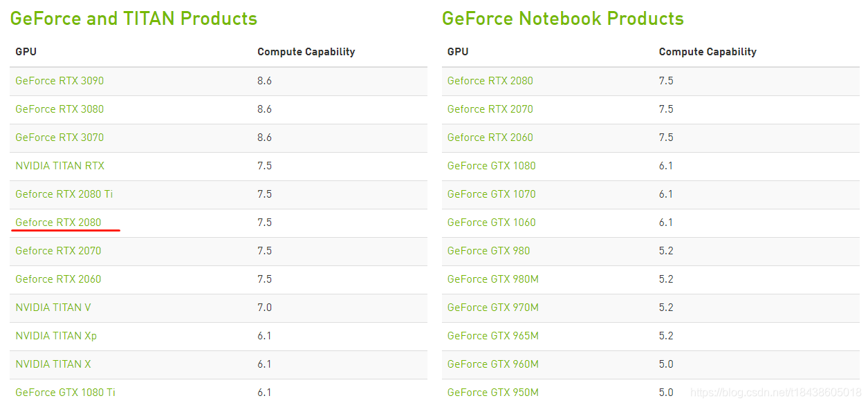Open the NVIDIA TITAN RTX link
This screenshot has width=868, height=405.
click(x=60, y=166)
